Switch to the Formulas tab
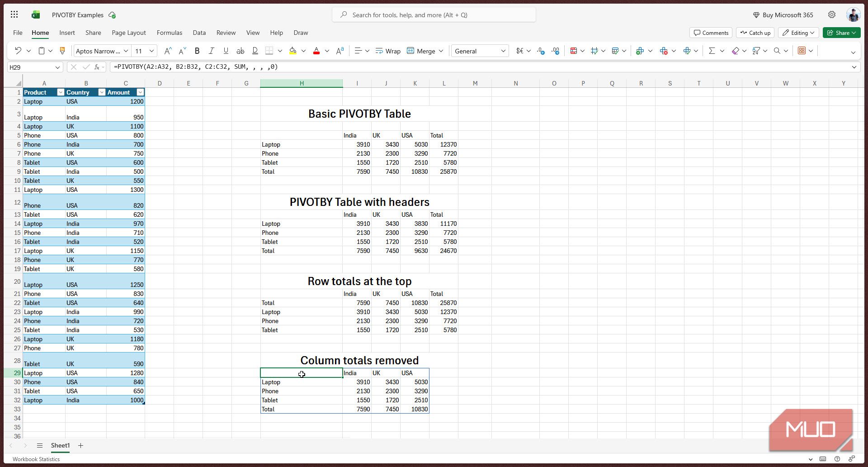 tap(170, 33)
